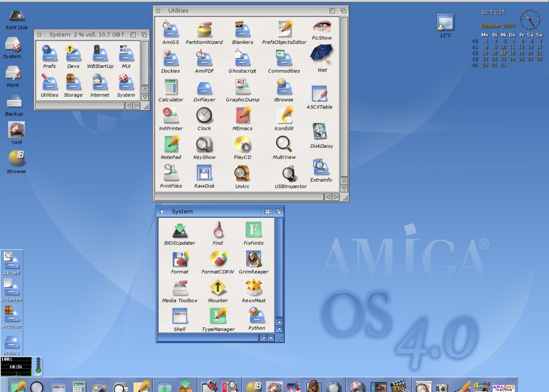The width and height of the screenshot is (549, 392).
Task: Click the weather temperature widget
Action: click(x=445, y=25)
